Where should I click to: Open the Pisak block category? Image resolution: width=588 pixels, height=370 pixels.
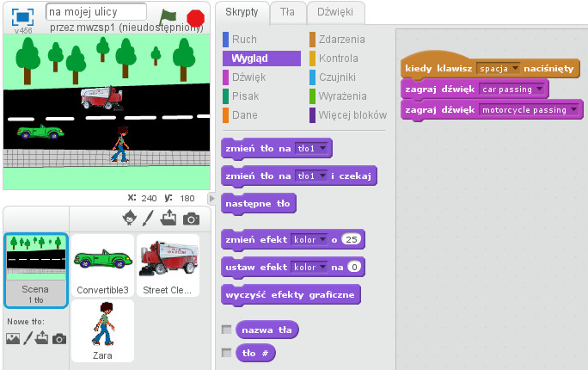click(x=241, y=96)
